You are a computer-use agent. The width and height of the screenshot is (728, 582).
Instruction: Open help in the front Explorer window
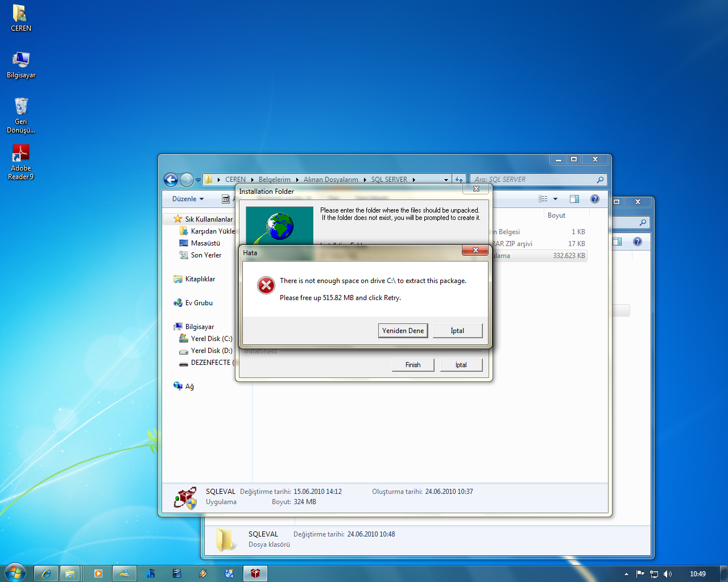tap(595, 199)
